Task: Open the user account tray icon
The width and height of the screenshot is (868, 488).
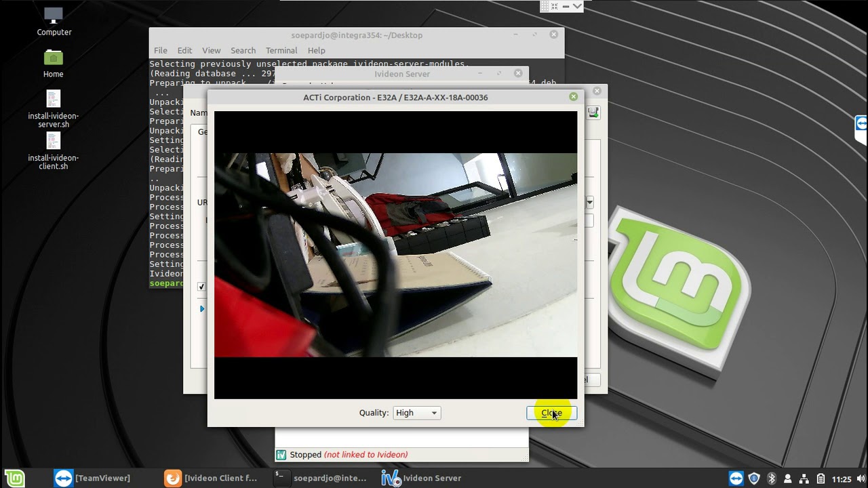Action: click(x=787, y=479)
